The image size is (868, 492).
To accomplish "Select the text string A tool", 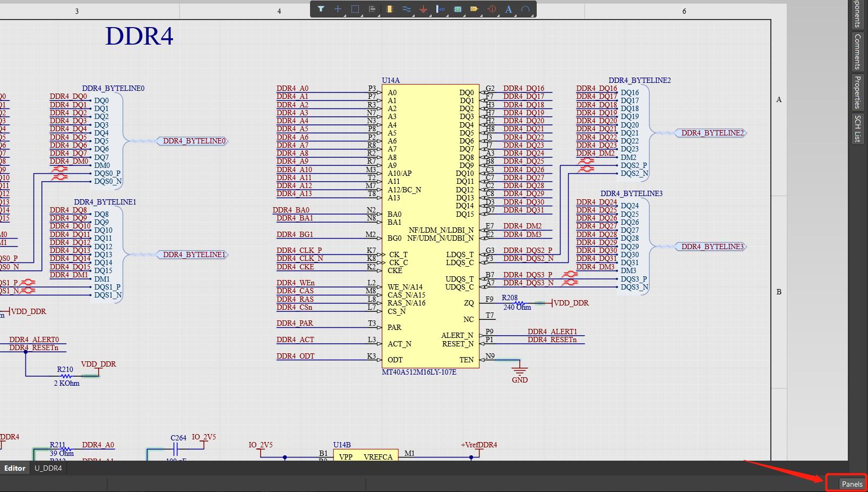I will coord(508,9).
